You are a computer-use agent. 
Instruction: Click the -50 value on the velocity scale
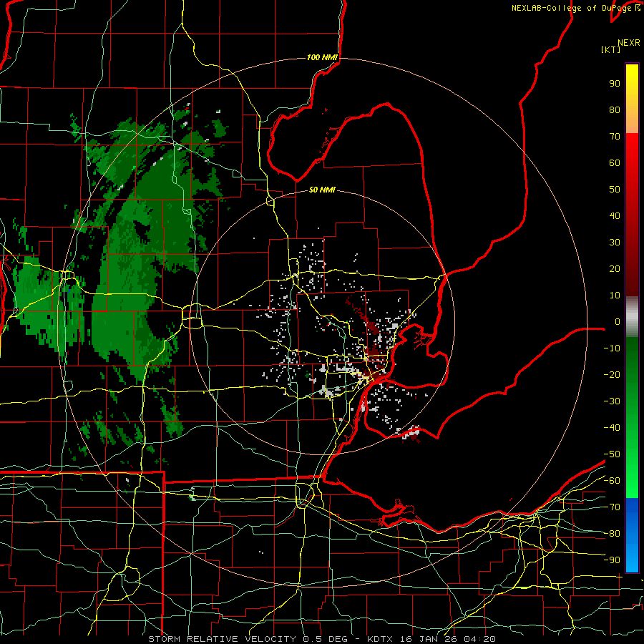(x=612, y=454)
